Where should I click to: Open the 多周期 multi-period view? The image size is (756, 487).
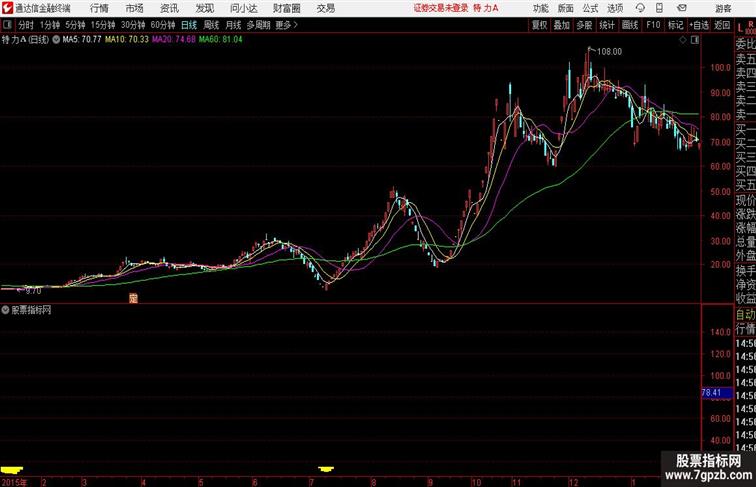(258, 25)
